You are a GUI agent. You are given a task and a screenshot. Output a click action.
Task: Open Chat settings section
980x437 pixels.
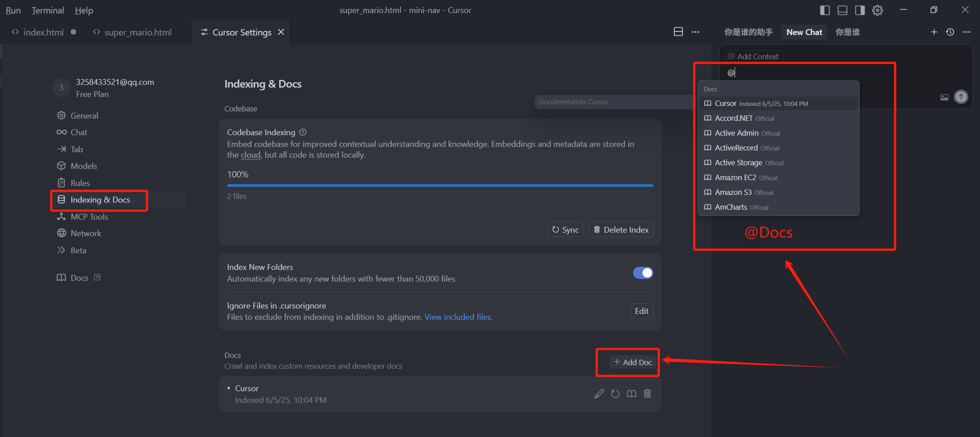pos(79,132)
